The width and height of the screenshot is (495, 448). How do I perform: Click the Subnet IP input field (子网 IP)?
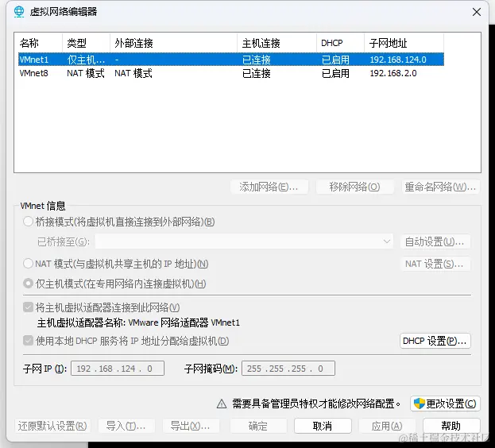tap(118, 369)
